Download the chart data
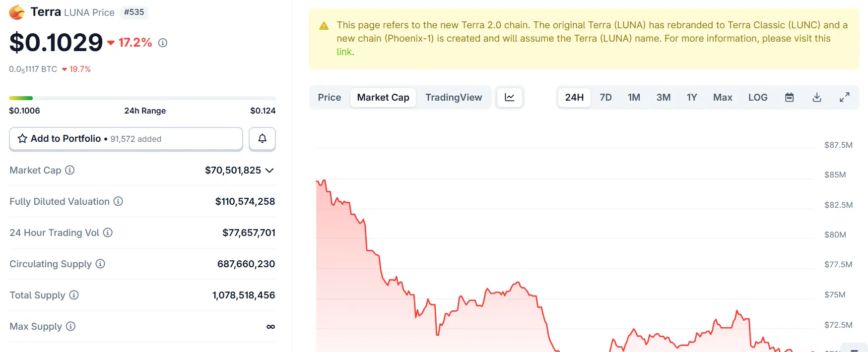868x352 pixels. tap(817, 97)
